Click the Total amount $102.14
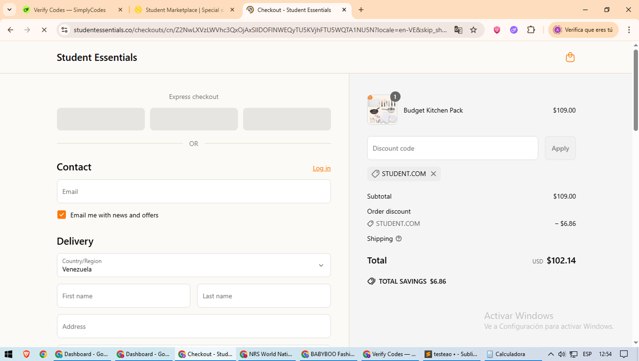Screen dimensions: 639x361 tap(561, 260)
